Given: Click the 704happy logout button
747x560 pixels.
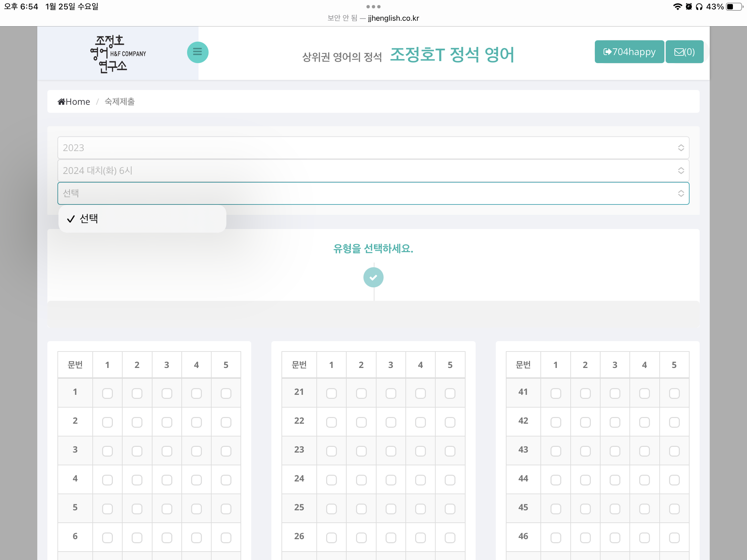Looking at the screenshot, I should click(629, 52).
